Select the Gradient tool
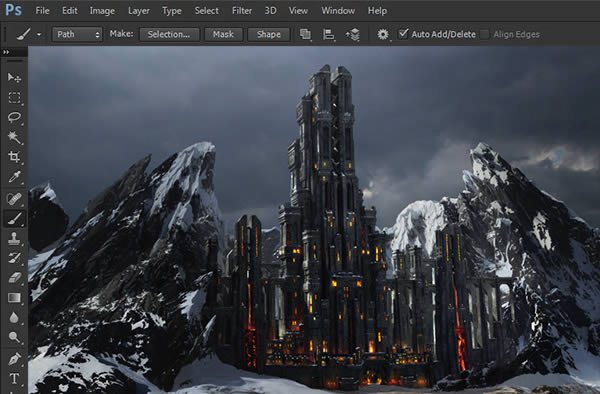 pos(14,298)
